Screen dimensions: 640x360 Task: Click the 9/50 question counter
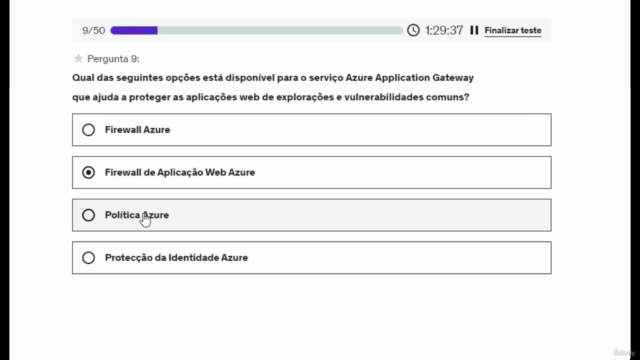[x=93, y=31]
